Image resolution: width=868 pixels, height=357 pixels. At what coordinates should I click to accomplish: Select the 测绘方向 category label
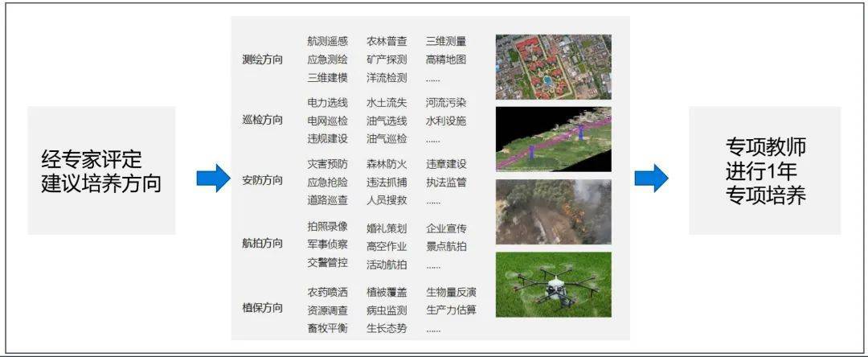pos(262,59)
